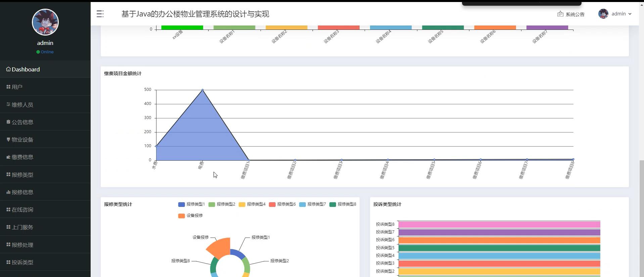Viewport: 644px width, 277px height.
Task: Open the 系统公告 notice icon
Action: click(x=560, y=14)
